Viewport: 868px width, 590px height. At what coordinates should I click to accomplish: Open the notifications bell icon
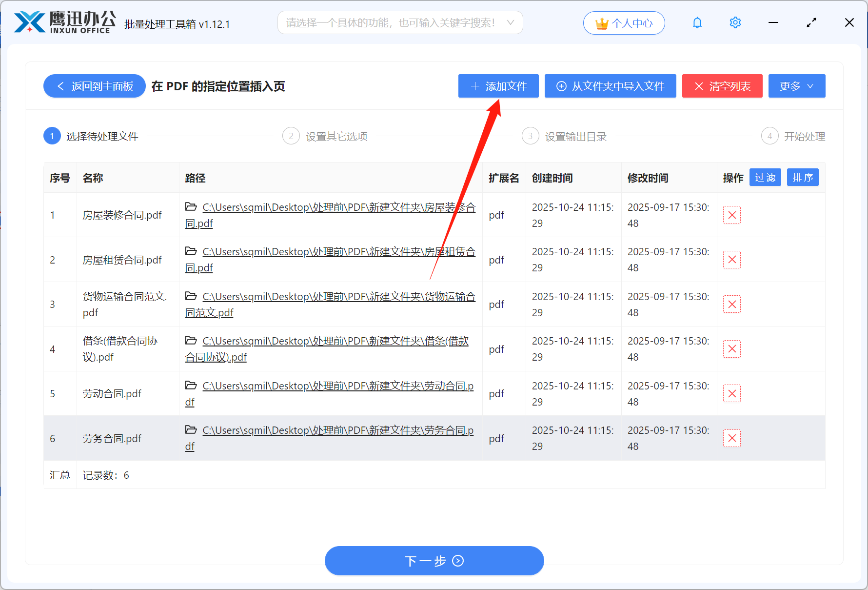tap(697, 22)
